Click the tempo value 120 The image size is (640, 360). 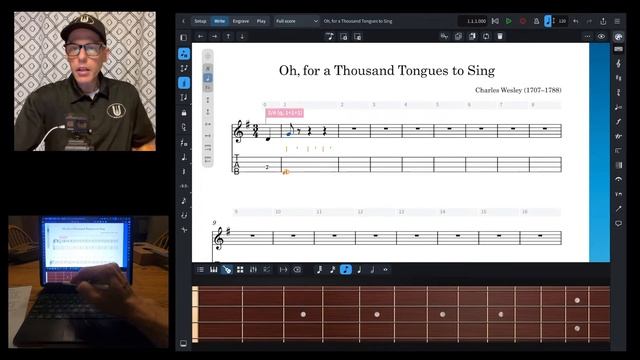coord(562,21)
